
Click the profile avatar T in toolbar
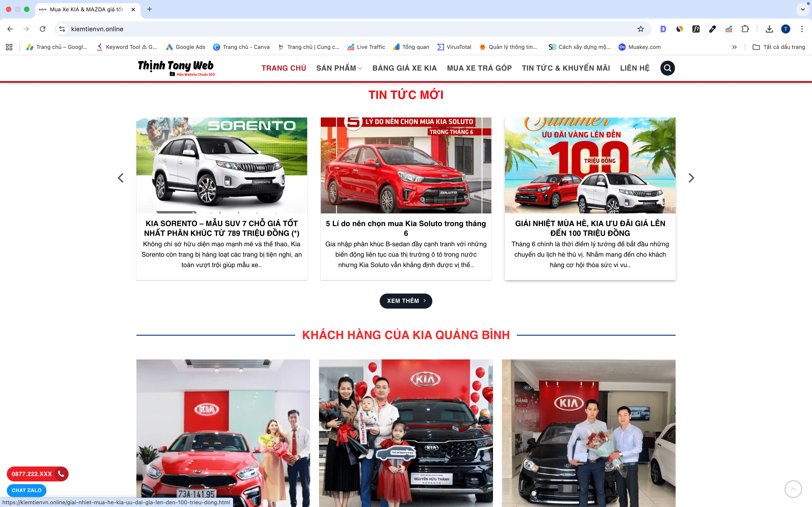click(x=785, y=29)
